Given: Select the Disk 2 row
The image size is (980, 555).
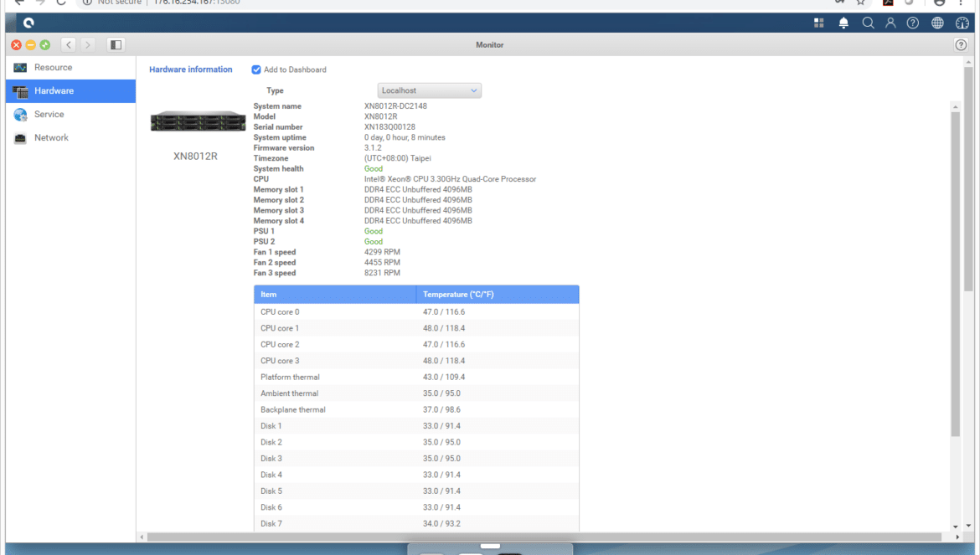Looking at the screenshot, I should 416,442.
